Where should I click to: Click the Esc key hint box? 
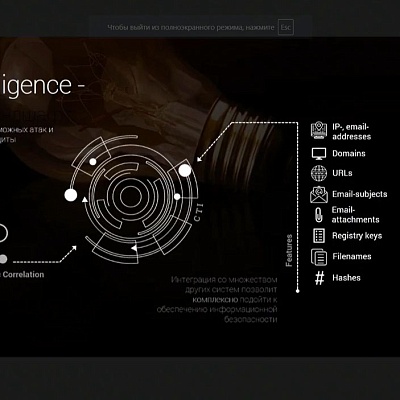[x=286, y=27]
